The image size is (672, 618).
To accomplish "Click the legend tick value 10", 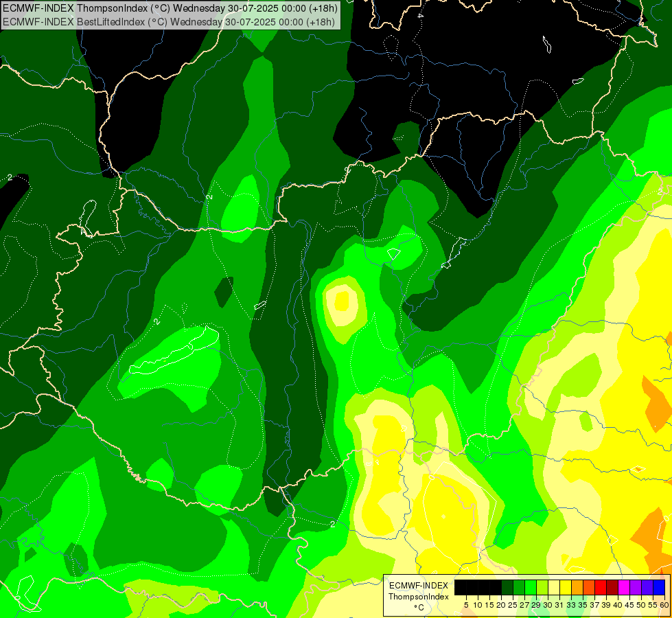I will (478, 605).
